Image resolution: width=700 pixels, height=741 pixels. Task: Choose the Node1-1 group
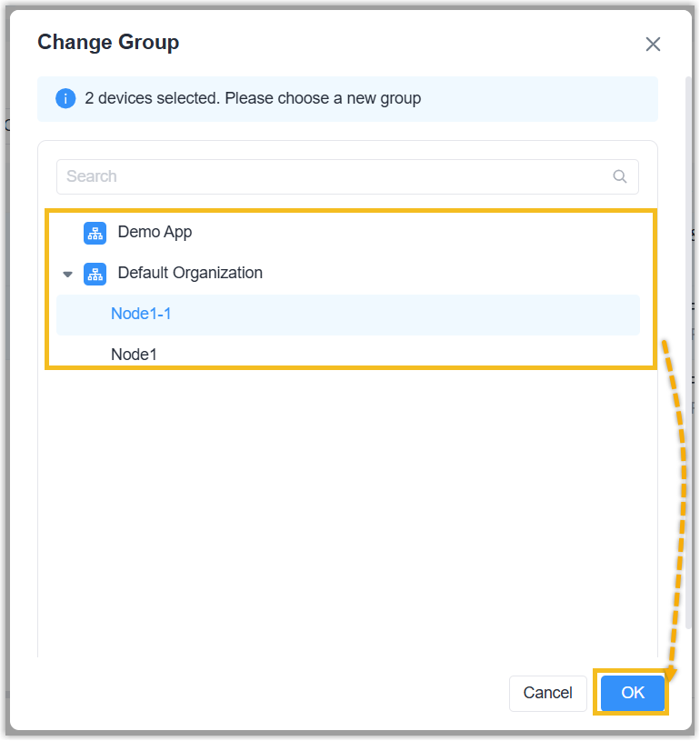pyautogui.click(x=141, y=314)
